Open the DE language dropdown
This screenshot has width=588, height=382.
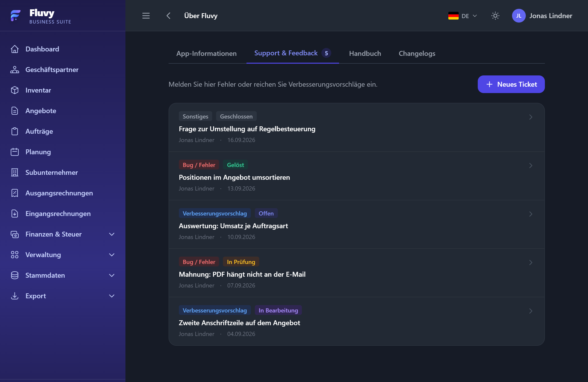pos(463,16)
